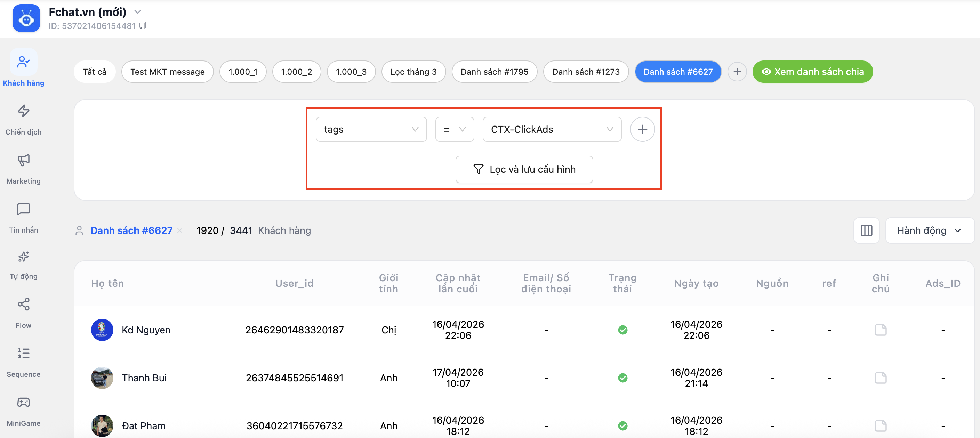Open the equals operator dropdown
The width and height of the screenshot is (980, 438).
click(455, 129)
